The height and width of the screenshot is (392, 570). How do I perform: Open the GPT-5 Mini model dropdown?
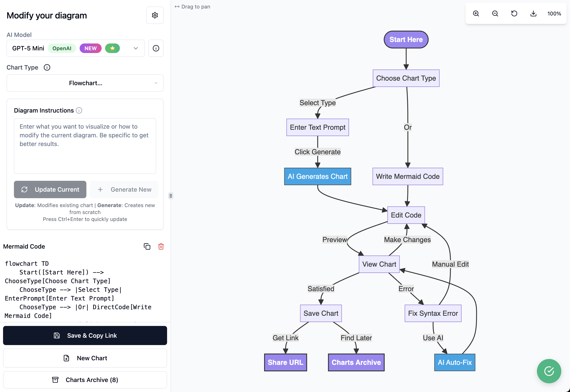tap(75, 48)
